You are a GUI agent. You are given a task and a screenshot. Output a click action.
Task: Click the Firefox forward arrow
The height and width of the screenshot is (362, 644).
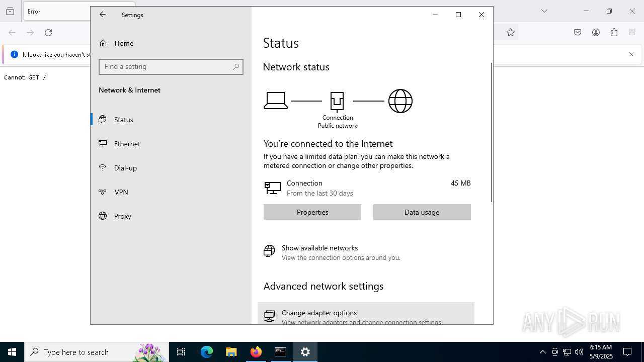(x=30, y=33)
